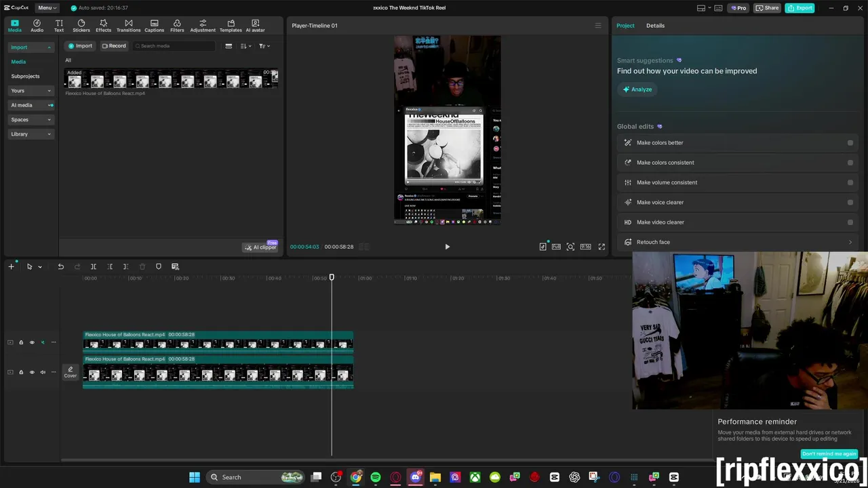Click the Redo arrow in timeline toolbar
Screen dimensions: 868x488
pyautogui.click(x=77, y=266)
